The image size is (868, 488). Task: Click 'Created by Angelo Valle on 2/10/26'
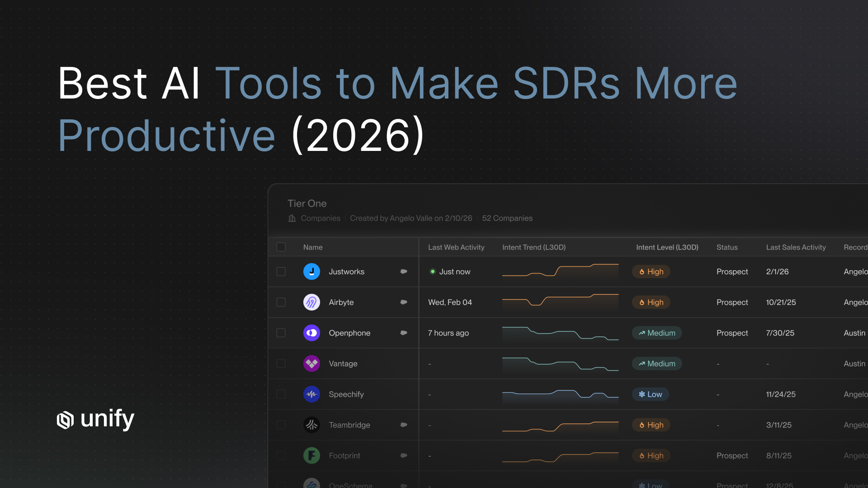click(x=411, y=218)
